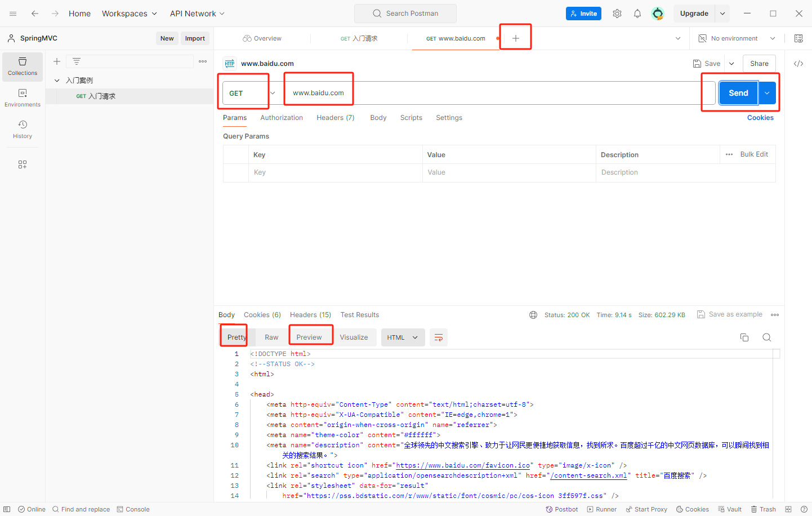The image size is (812, 516).
Task: Toggle word wrap in the response body
Action: click(439, 337)
